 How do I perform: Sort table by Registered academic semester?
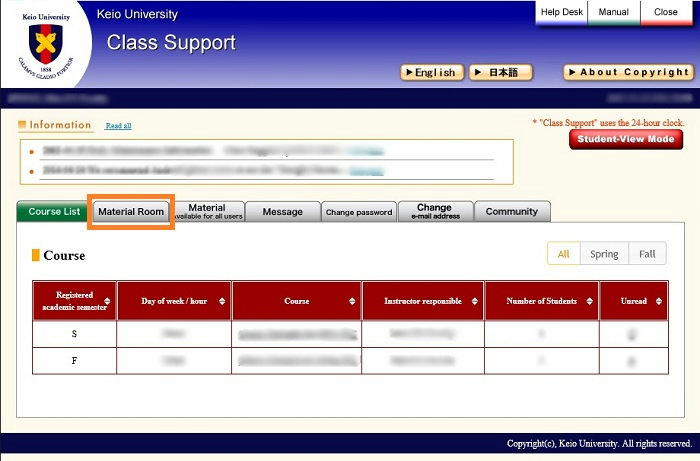pyautogui.click(x=107, y=301)
